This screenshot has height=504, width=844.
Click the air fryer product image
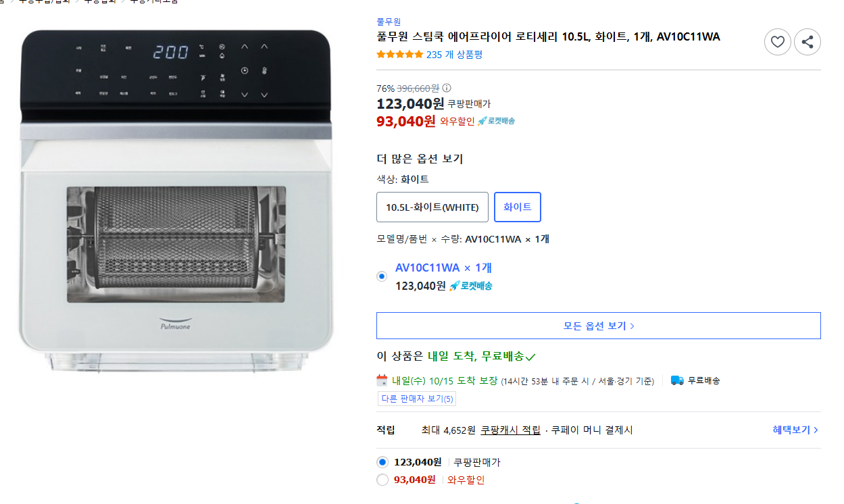(176, 203)
